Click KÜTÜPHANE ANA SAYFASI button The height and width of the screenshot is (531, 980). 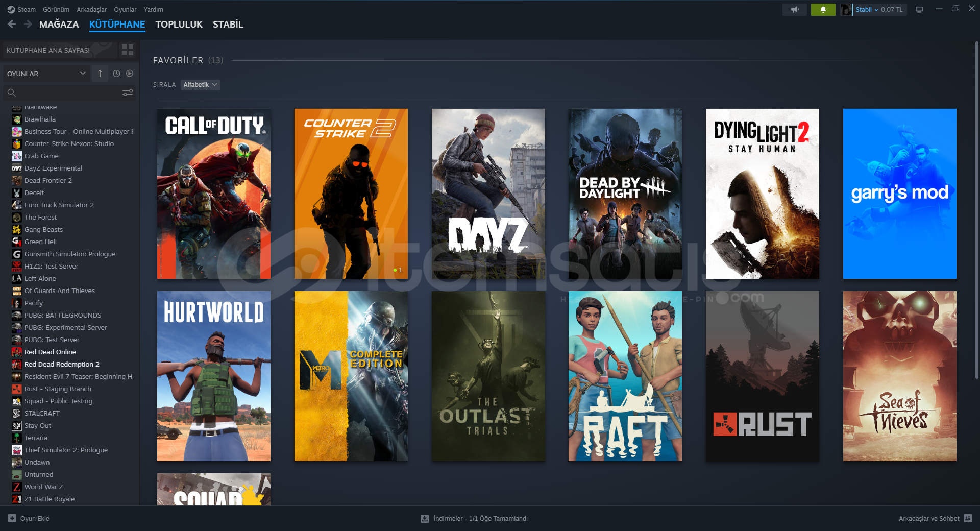pos(60,50)
